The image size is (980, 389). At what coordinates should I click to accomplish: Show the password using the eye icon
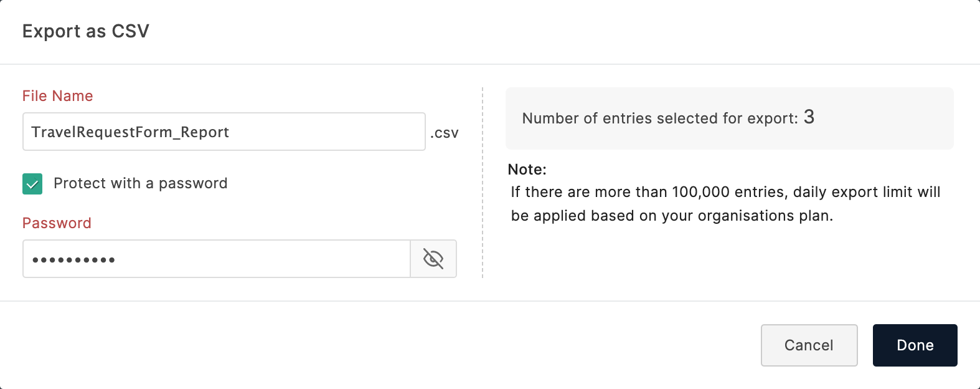pos(433,259)
